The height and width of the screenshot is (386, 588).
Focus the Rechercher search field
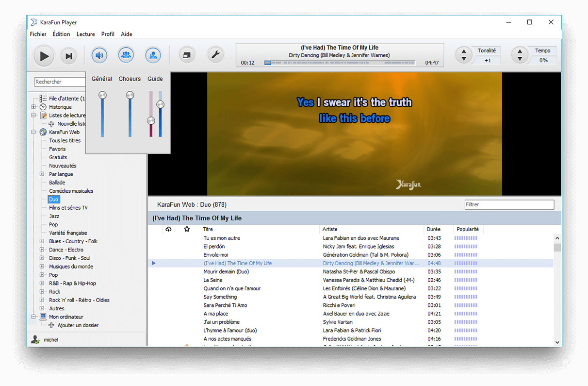tap(60, 82)
